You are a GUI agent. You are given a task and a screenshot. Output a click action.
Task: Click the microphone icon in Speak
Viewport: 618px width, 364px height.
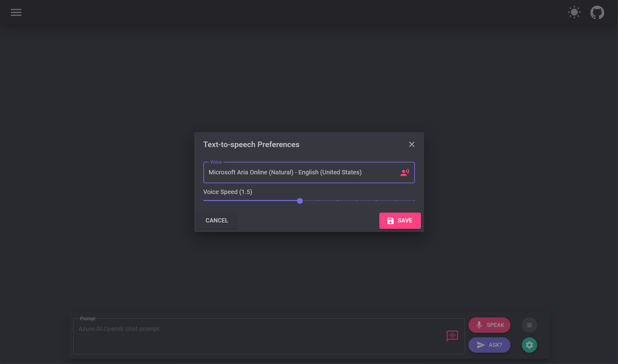coord(479,325)
